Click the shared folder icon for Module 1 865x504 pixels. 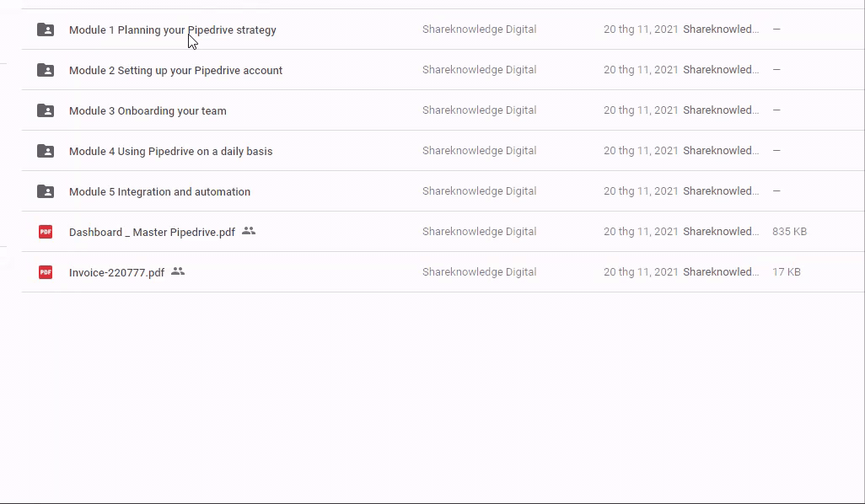click(x=46, y=29)
